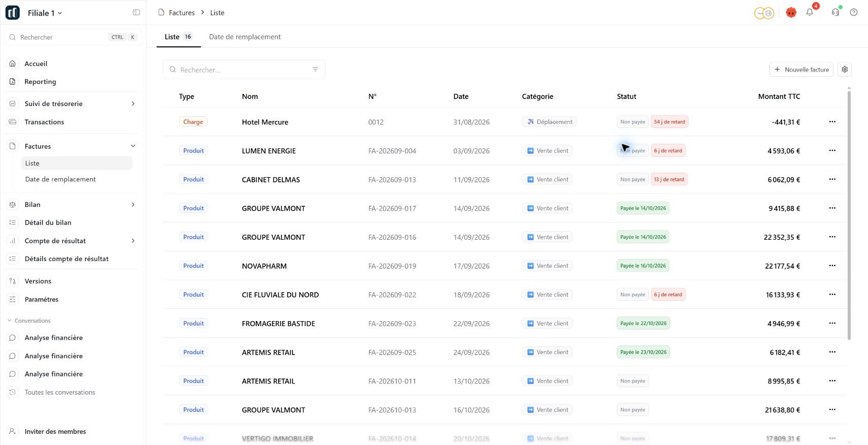This screenshot has width=868, height=445.
Task: Open the red user avatar menu
Action: (x=791, y=13)
